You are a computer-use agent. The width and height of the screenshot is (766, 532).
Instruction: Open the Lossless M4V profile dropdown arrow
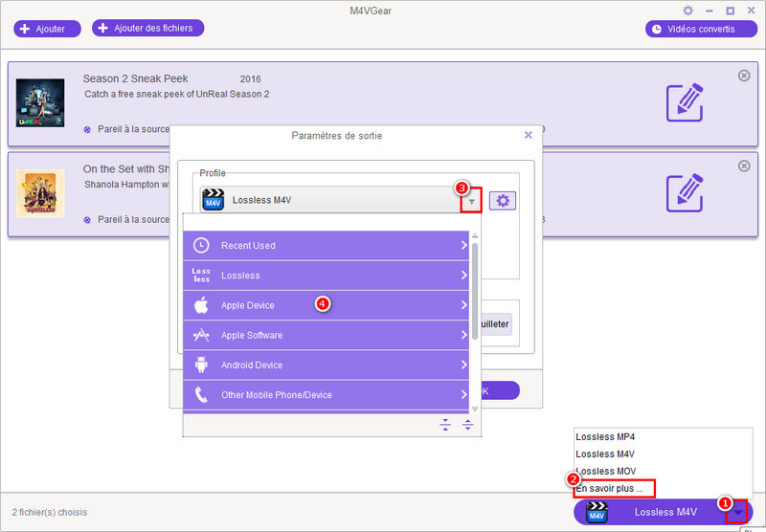coord(470,201)
